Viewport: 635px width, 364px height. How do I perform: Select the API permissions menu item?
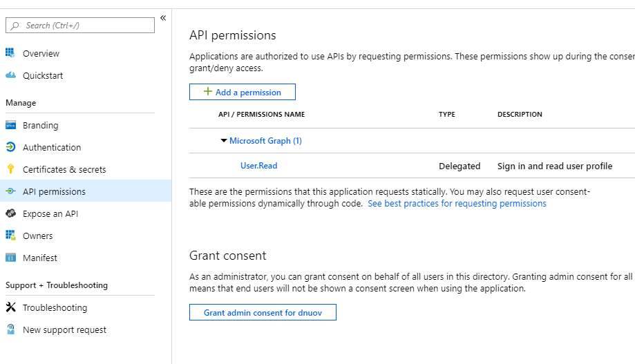tap(86, 191)
